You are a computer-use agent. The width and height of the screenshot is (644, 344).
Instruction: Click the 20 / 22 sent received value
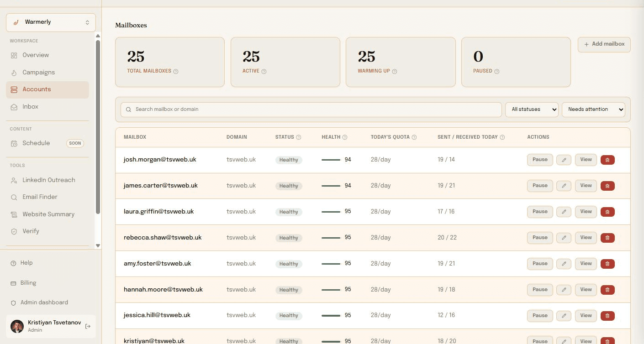tap(447, 238)
